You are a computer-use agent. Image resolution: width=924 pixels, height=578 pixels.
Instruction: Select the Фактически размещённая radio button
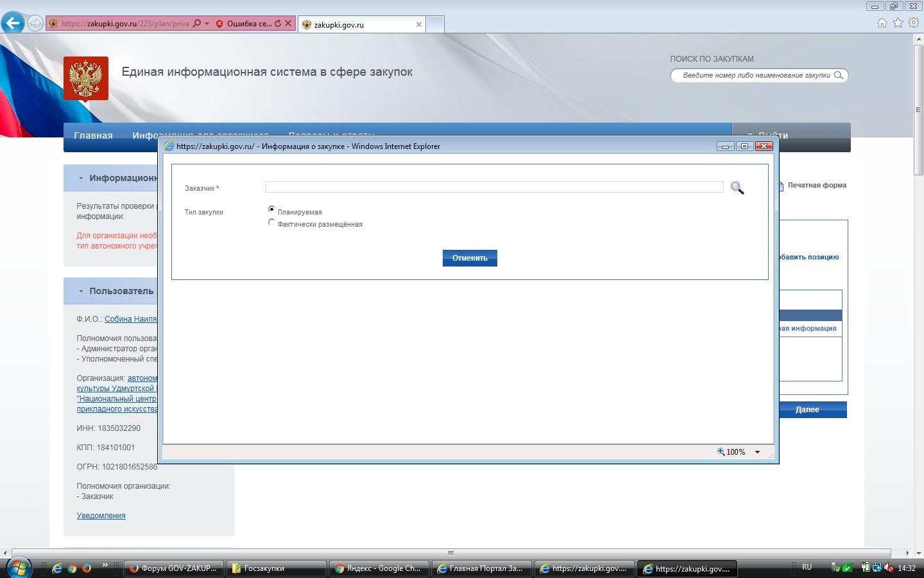click(271, 222)
